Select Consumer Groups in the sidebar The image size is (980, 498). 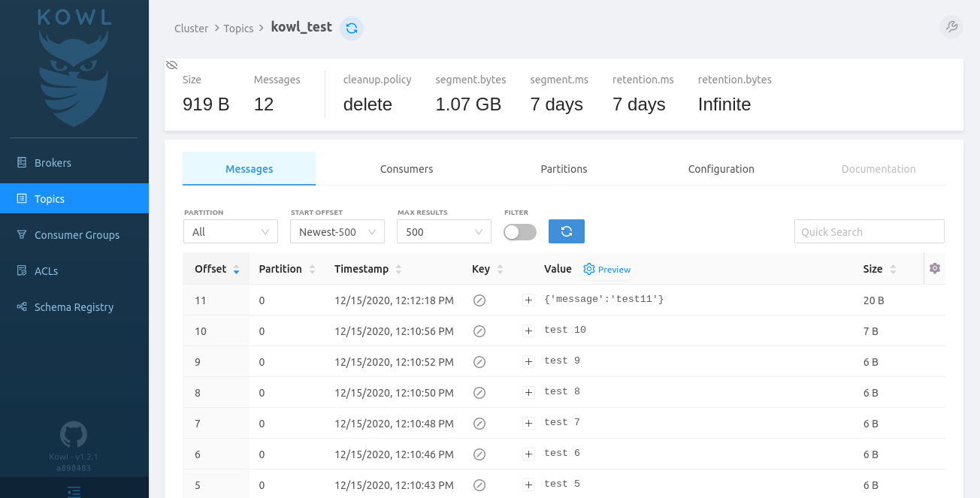pyautogui.click(x=77, y=234)
